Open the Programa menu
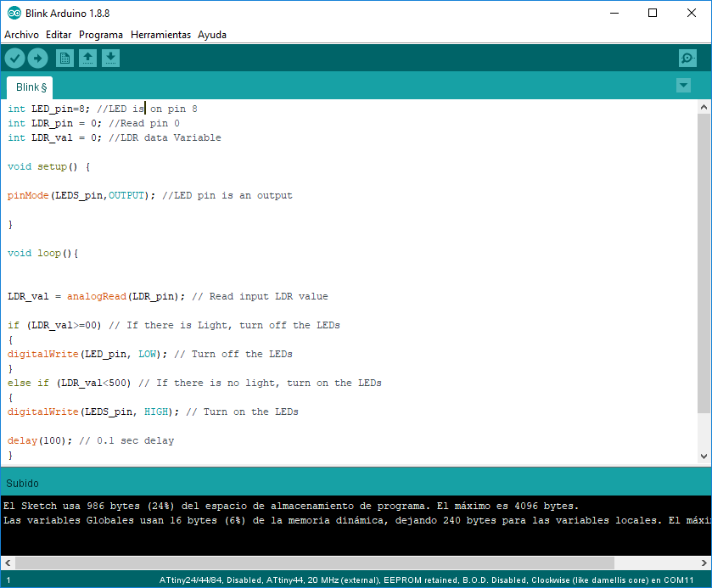712x588 pixels. (x=101, y=35)
